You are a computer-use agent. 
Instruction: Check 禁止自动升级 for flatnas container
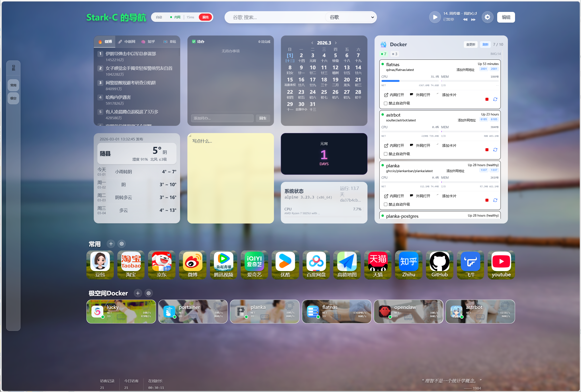click(386, 104)
